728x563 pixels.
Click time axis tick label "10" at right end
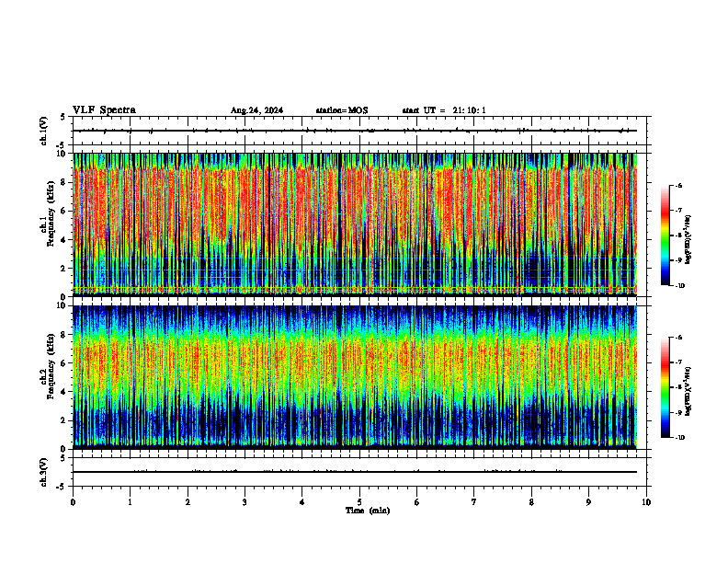[x=646, y=502]
